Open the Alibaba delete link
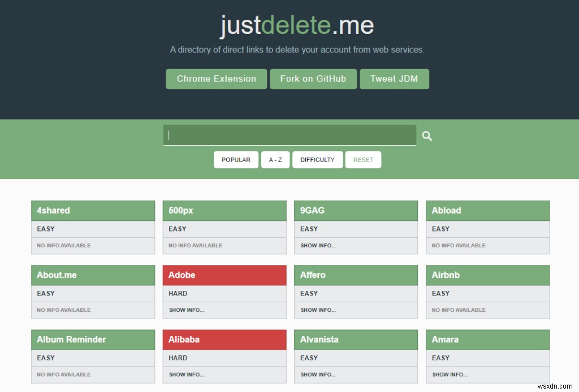579x392 pixels. click(224, 339)
